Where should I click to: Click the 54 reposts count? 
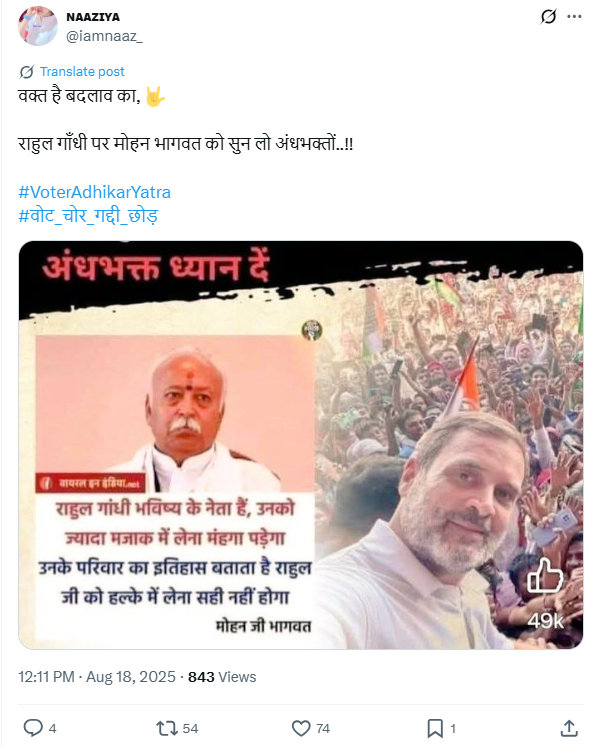pyautogui.click(x=190, y=728)
